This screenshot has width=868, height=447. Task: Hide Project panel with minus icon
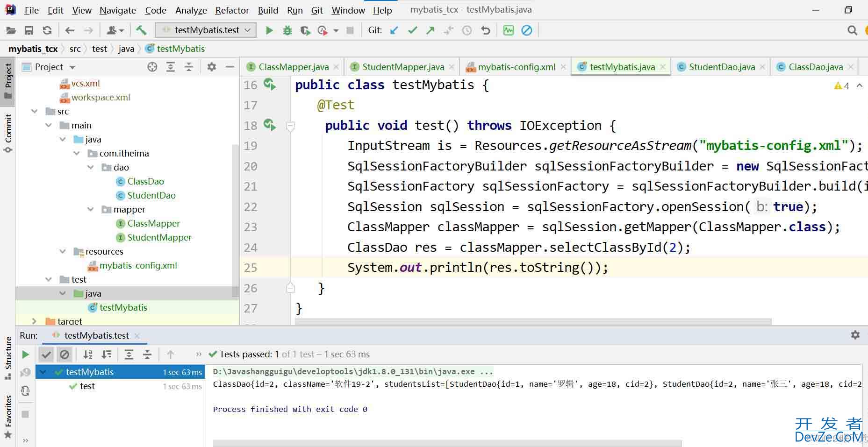click(x=230, y=67)
